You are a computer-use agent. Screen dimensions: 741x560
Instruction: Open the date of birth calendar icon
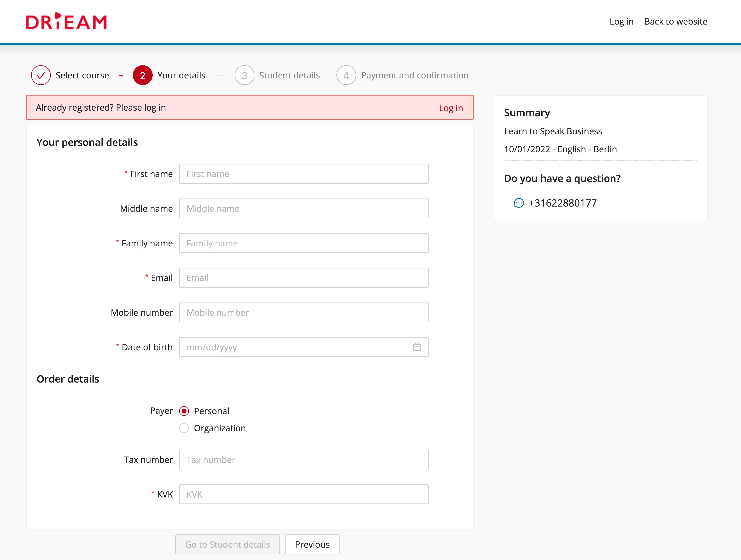coord(417,347)
